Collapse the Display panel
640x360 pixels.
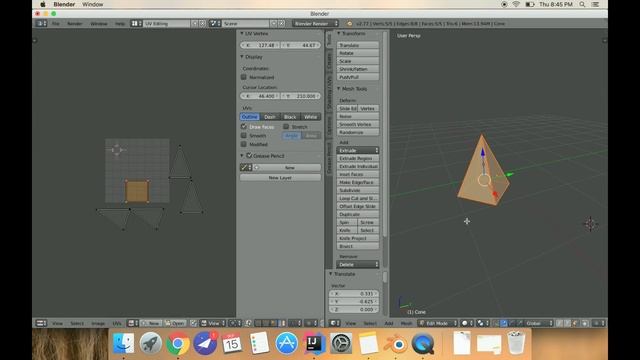pyautogui.click(x=242, y=57)
